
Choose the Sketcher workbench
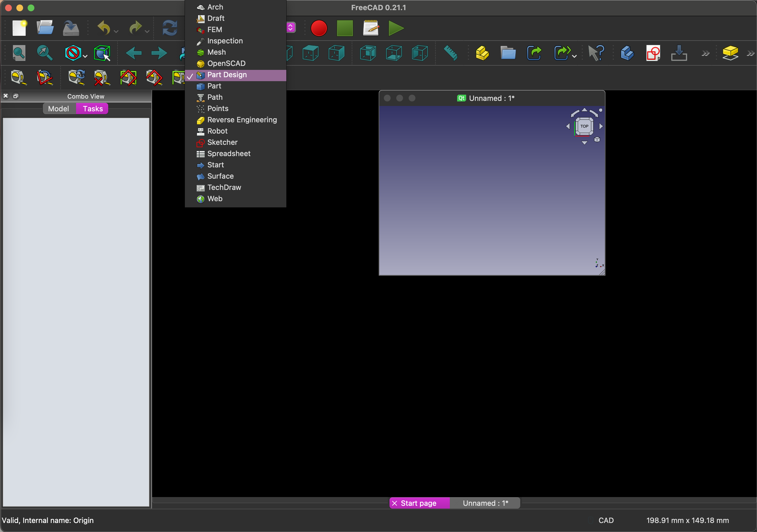[235, 142]
